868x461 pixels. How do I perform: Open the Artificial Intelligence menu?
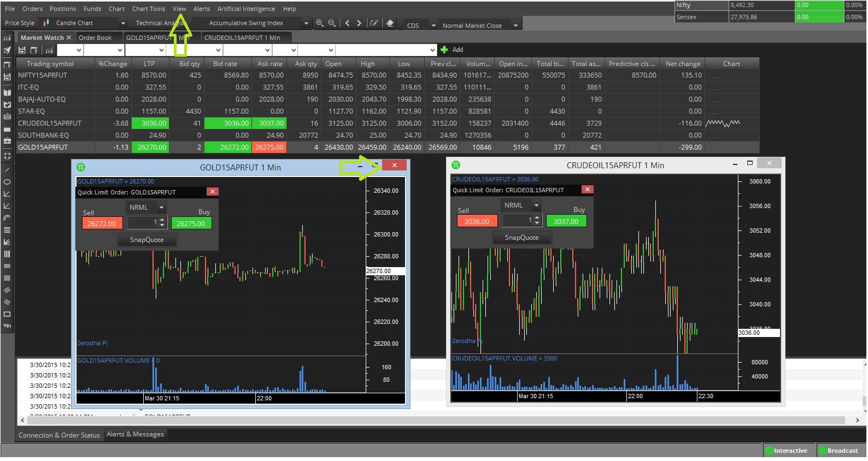[246, 9]
